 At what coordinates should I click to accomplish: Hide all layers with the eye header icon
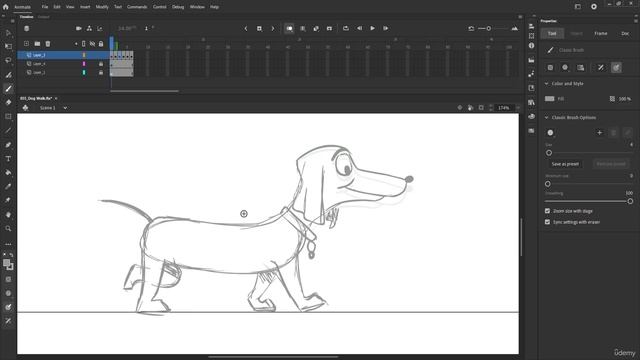[x=92, y=44]
